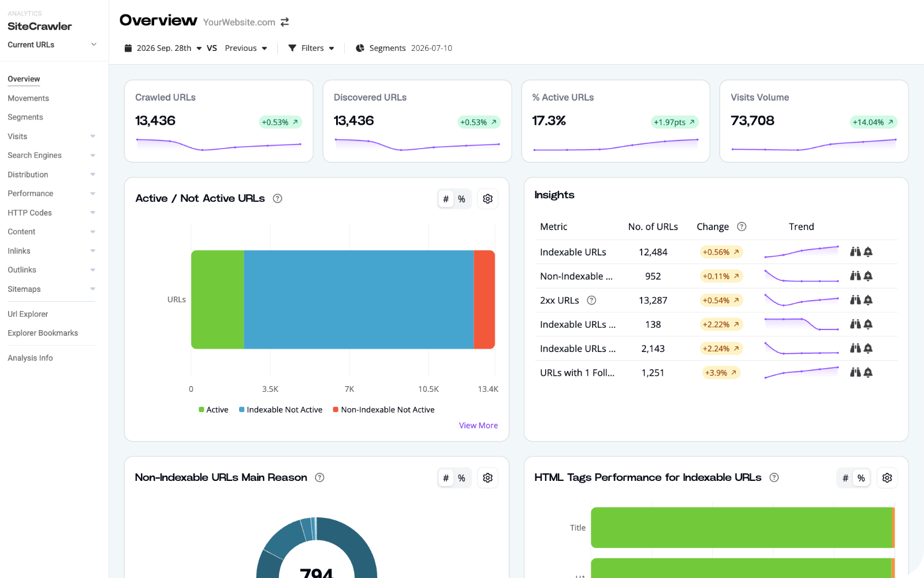Click binoculars icon in Indexable URLs 12,484 row
Screen dimensions: 924x578
(855, 251)
